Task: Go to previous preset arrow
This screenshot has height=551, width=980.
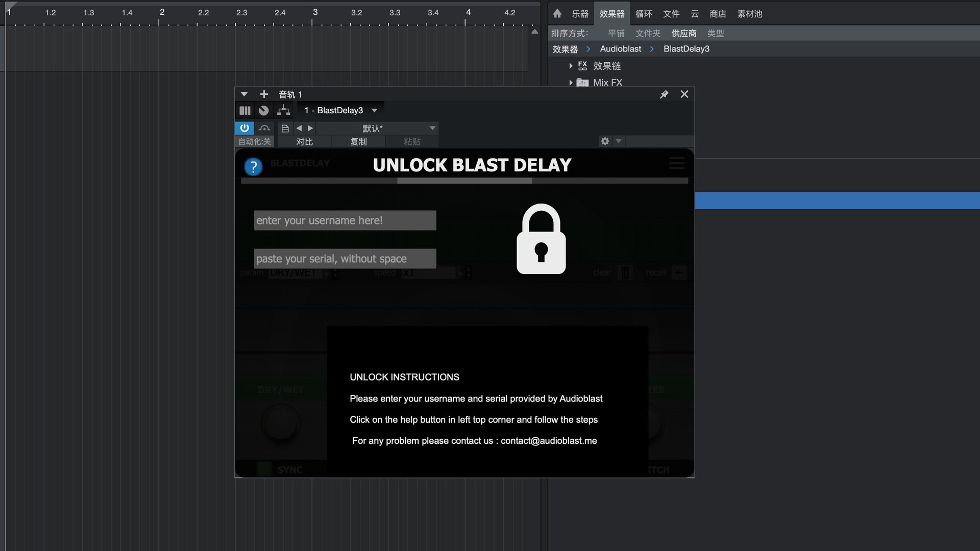Action: coord(299,128)
